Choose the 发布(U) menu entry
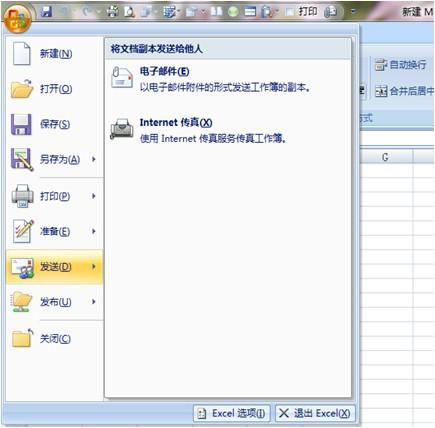 pyautogui.click(x=55, y=302)
